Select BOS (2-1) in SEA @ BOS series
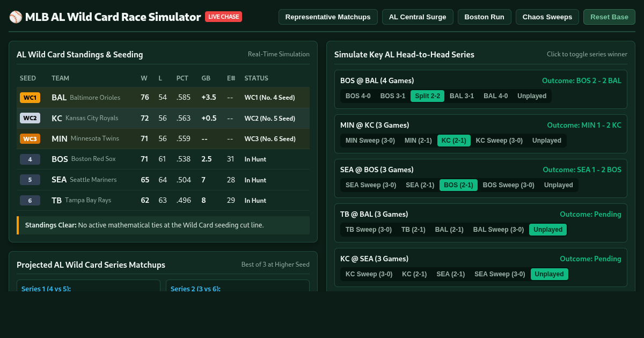 (x=458, y=185)
